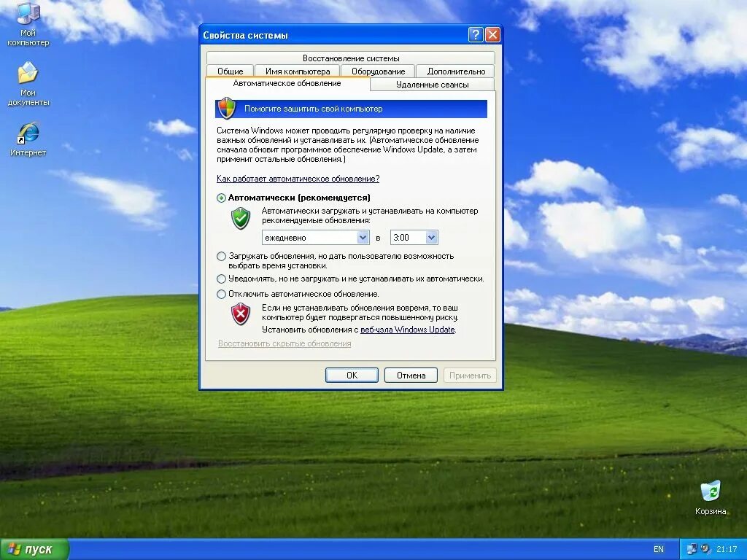Select the Загружать обновления radio option
Screen dimensions: 747x560
click(221, 256)
